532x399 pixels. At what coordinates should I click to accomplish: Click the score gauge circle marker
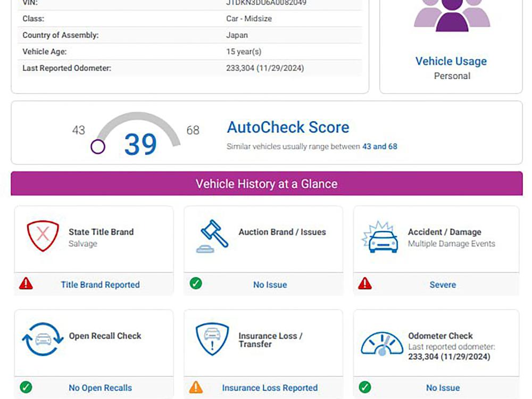[x=98, y=147]
